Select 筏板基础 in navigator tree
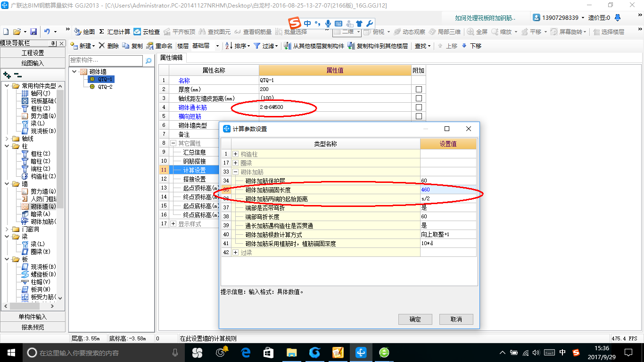This screenshot has height=362, width=644. pyautogui.click(x=39, y=101)
